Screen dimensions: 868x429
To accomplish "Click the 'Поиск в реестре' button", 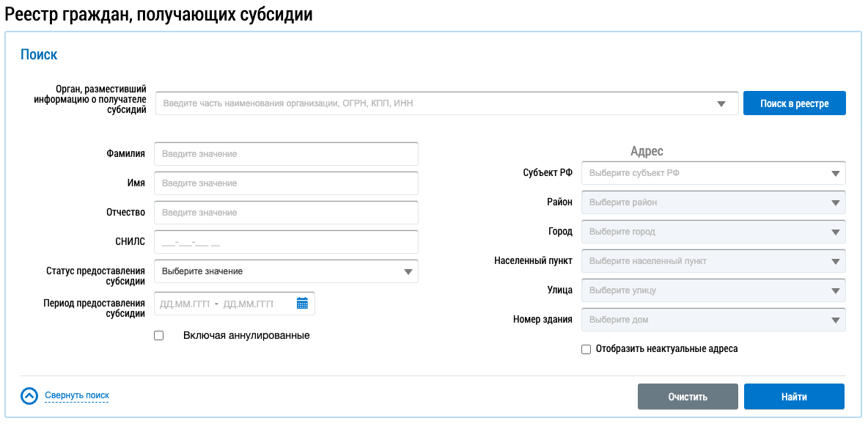I will (795, 103).
